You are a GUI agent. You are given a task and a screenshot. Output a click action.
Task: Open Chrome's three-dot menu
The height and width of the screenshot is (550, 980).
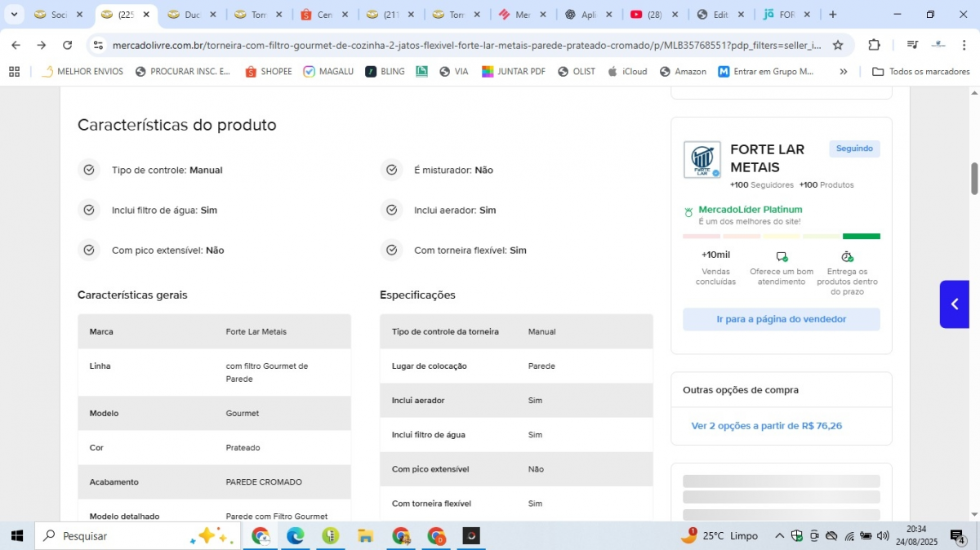pos(964,45)
